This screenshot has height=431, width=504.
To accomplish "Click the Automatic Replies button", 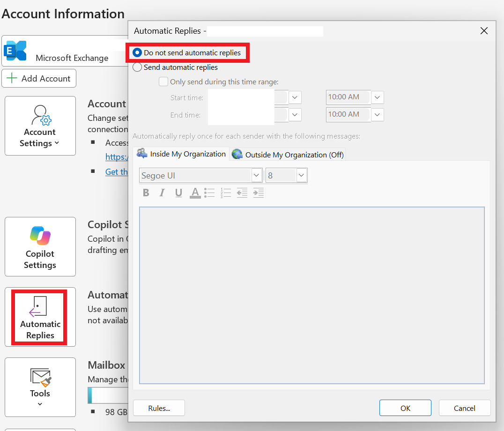I will click(x=40, y=317).
